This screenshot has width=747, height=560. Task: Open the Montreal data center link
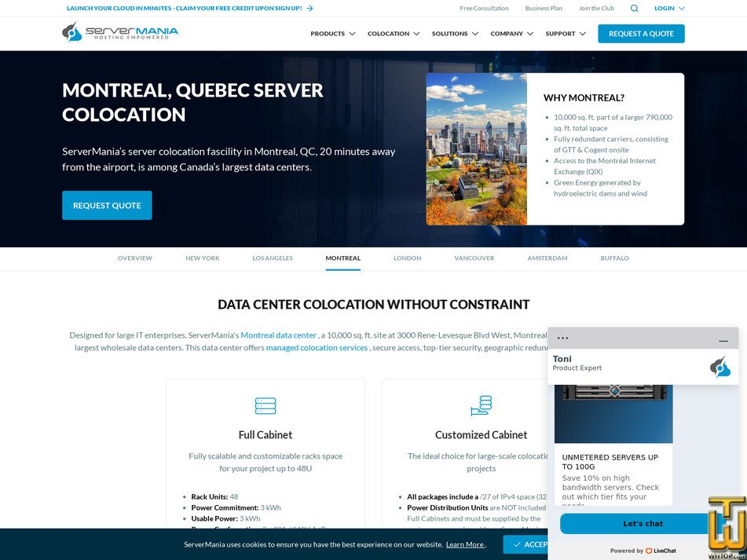279,335
